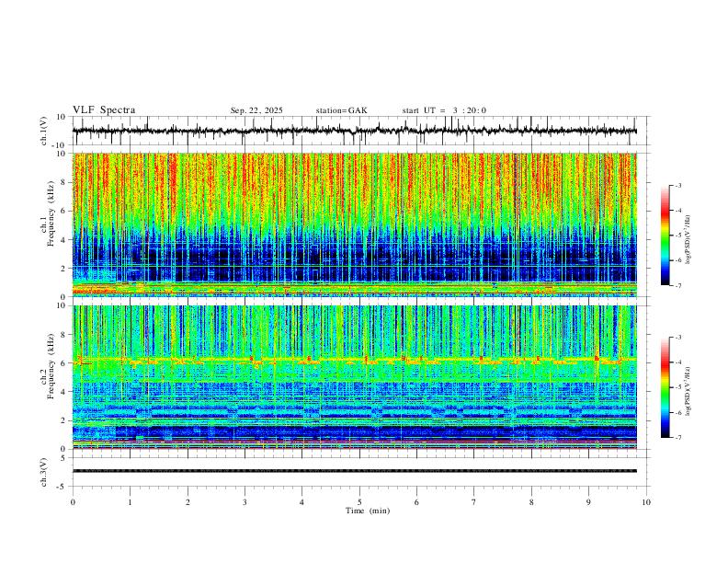Click the date 'Sep. 22, 2025'

(x=256, y=110)
